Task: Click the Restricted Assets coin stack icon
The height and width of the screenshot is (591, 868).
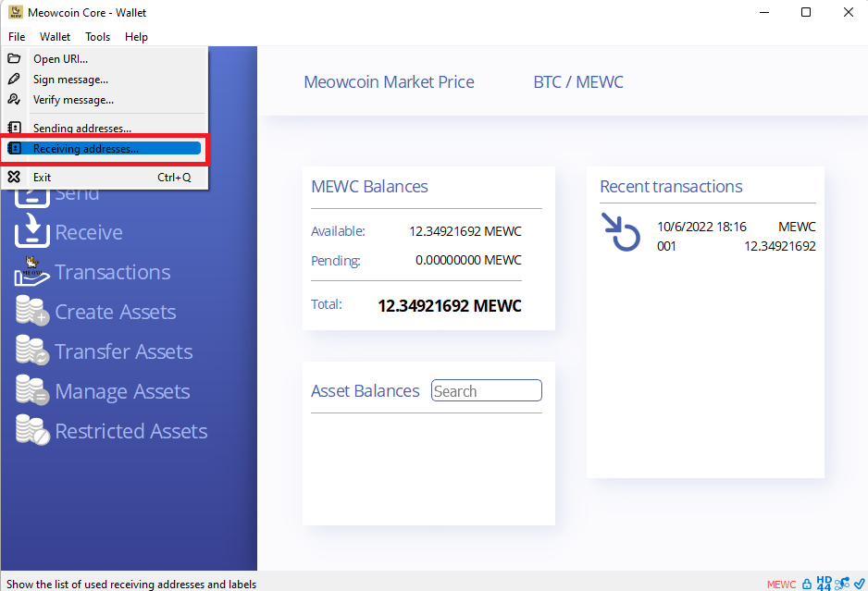Action: pos(32,429)
